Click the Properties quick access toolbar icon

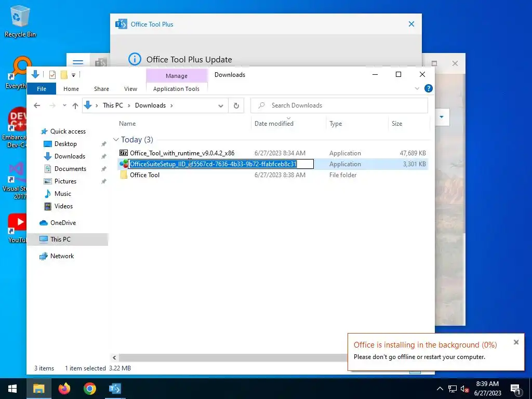[x=52, y=75]
